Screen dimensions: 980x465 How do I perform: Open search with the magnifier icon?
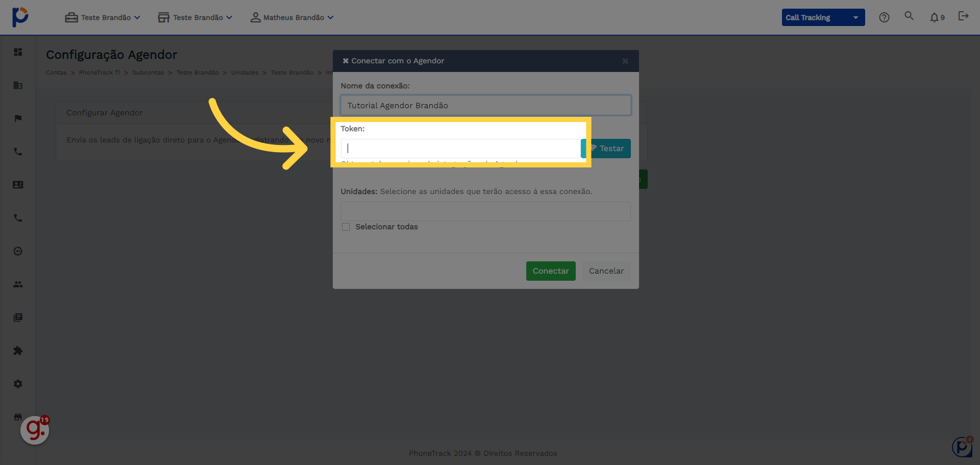click(909, 16)
